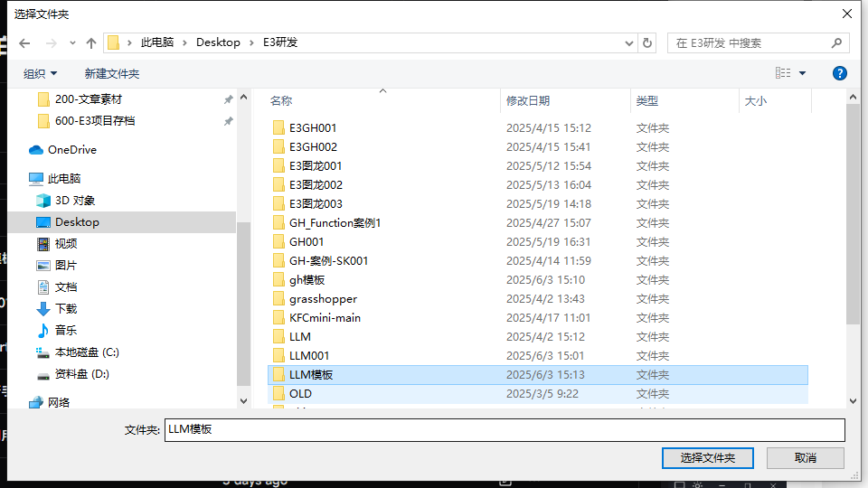The width and height of the screenshot is (868, 488).
Task: Open the help question mark icon
Action: [839, 73]
